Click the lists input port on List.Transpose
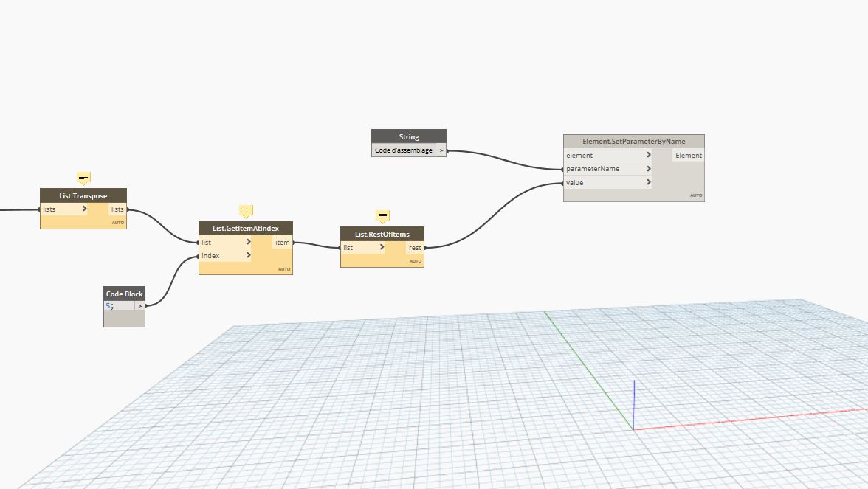Image resolution: width=868 pixels, height=489 pixels. tap(49, 209)
